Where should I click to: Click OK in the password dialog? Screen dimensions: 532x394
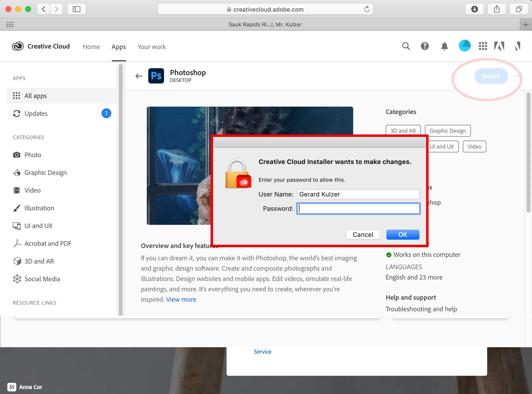[403, 234]
